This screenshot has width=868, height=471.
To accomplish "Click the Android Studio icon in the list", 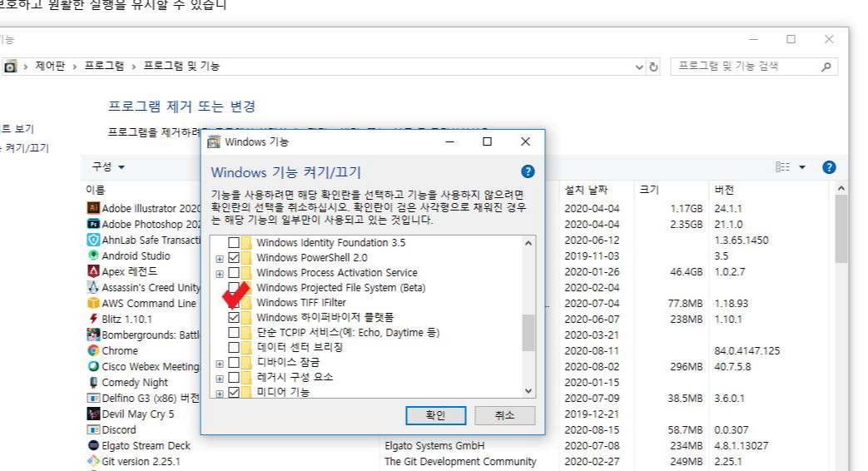I will 93,255.
